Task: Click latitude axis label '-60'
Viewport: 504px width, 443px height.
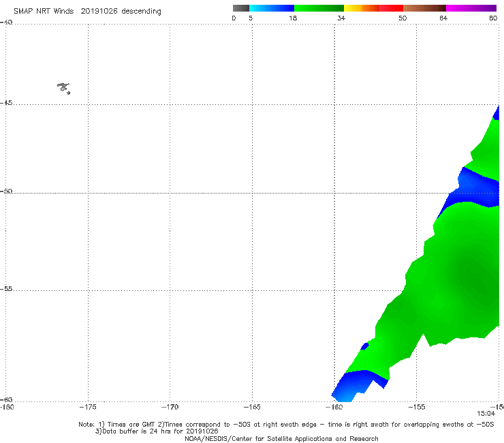Action: pyautogui.click(x=6, y=399)
